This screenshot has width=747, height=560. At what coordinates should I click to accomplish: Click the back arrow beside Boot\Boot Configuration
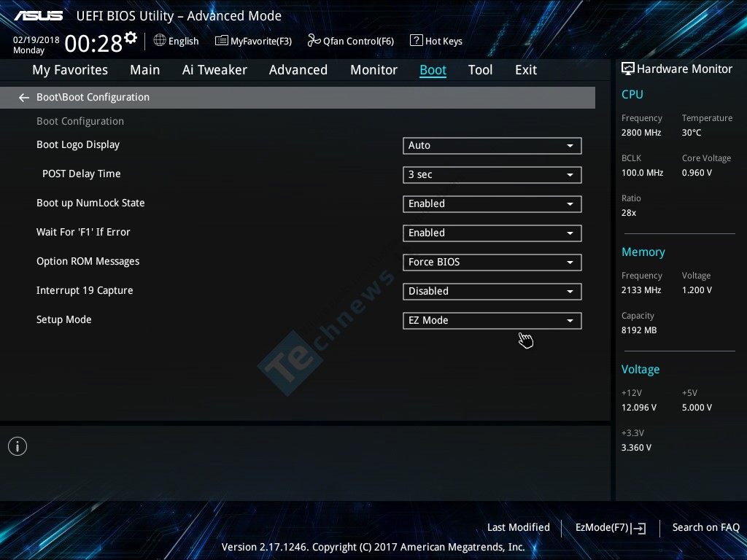[24, 98]
